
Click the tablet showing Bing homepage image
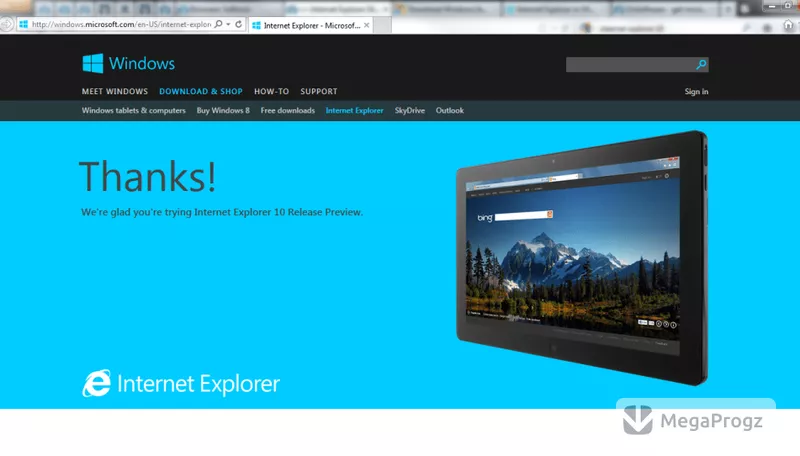click(582, 258)
